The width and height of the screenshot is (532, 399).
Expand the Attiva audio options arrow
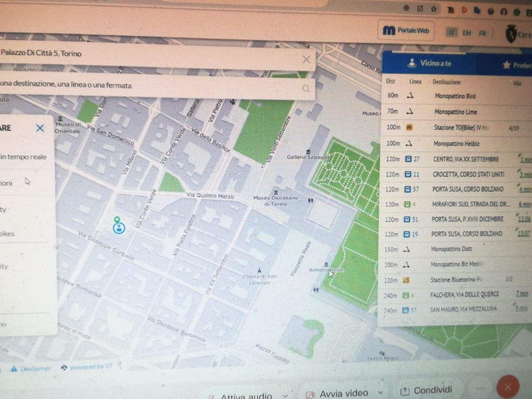pyautogui.click(x=285, y=395)
